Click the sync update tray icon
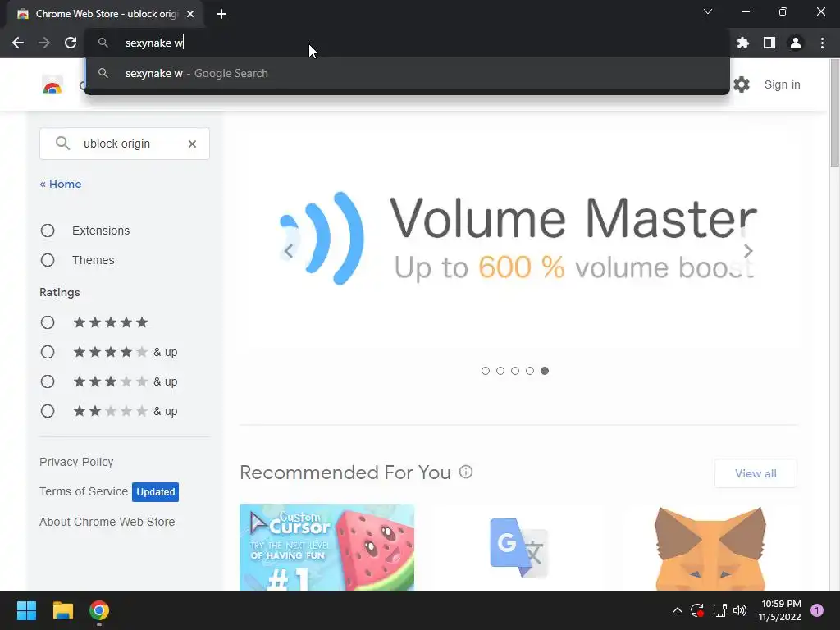This screenshot has height=630, width=840. [x=697, y=610]
